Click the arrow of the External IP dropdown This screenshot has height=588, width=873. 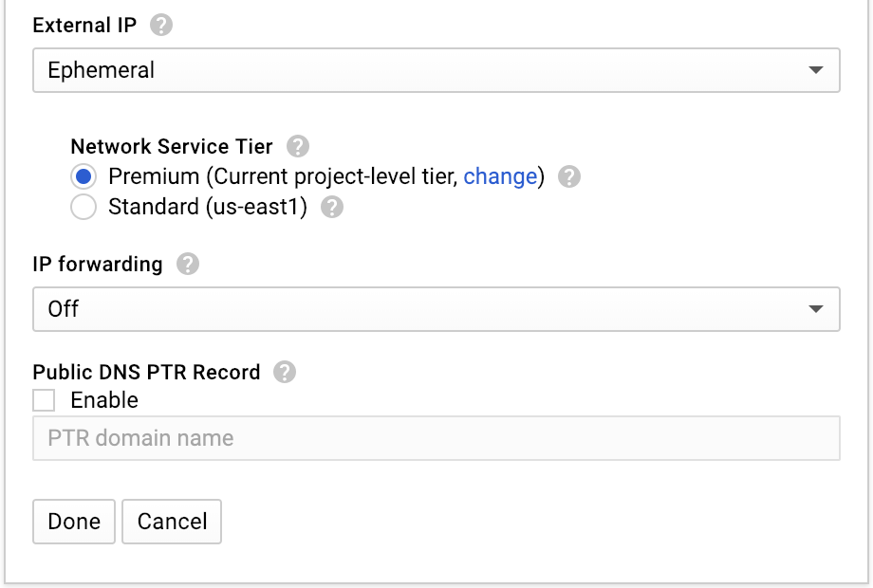815,70
